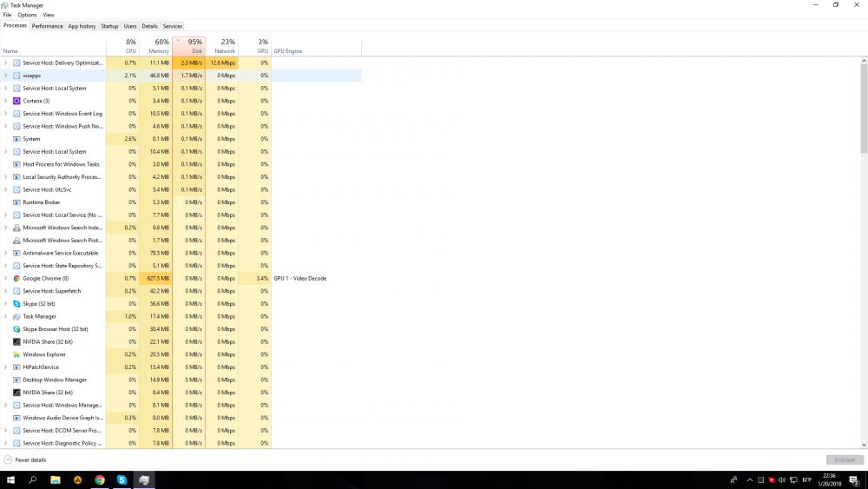Switch to the Performance tab
This screenshot has height=489, width=868.
(47, 26)
